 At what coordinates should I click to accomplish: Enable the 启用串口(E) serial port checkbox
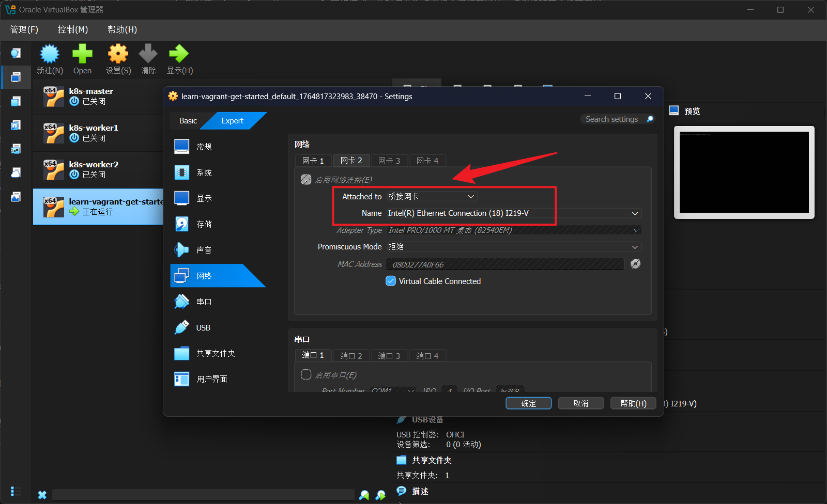pos(306,374)
